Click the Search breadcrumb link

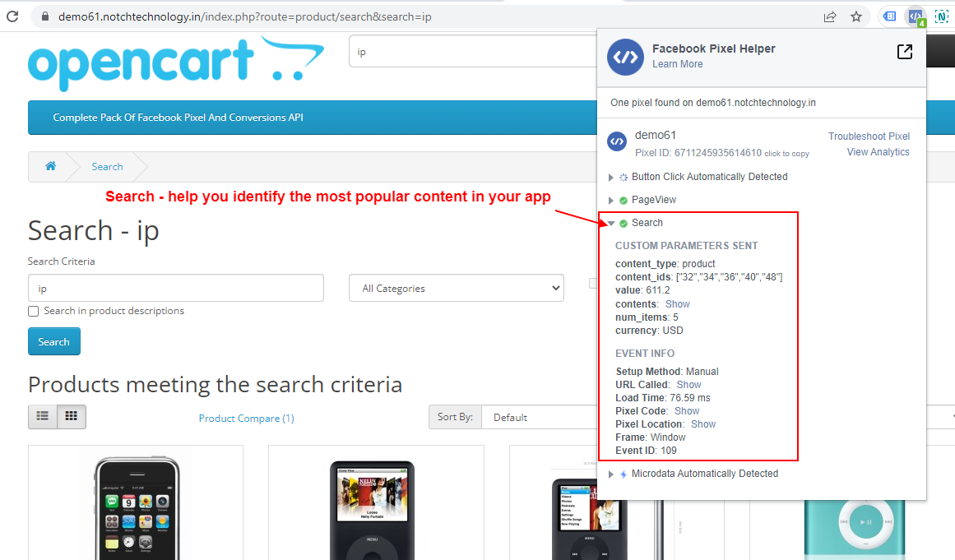(x=107, y=167)
